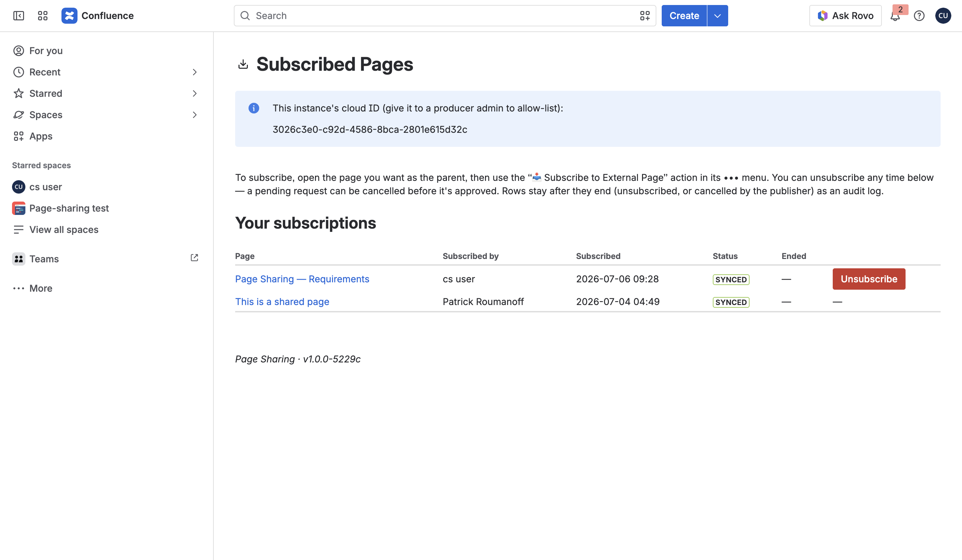This screenshot has height=560, width=962.
Task: Click the Page-sharing test space icon
Action: click(x=18, y=208)
